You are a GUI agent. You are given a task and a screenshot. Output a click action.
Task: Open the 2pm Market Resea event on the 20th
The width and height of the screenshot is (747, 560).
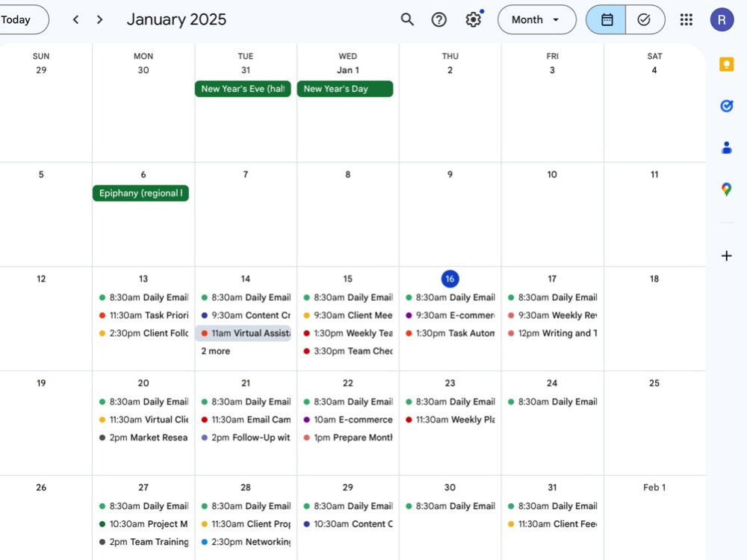144,437
